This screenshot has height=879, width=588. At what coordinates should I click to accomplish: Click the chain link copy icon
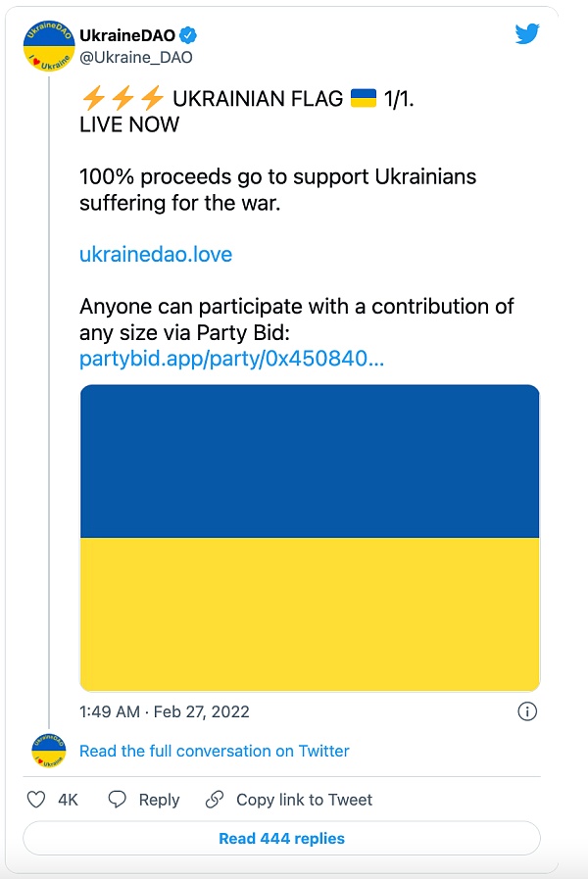215,800
